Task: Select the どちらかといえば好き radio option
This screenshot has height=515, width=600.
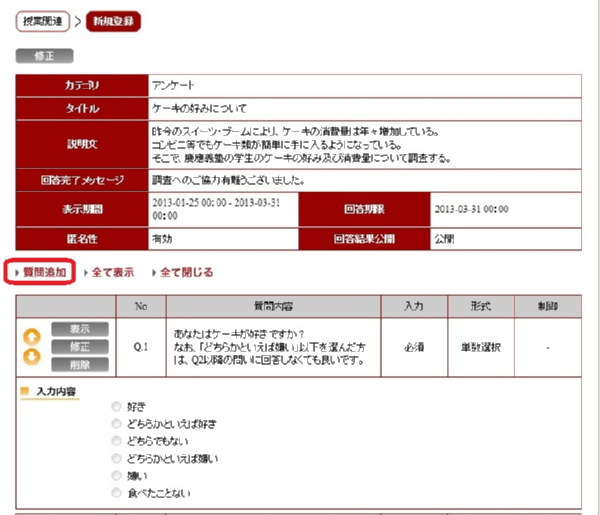Action: click(x=117, y=424)
